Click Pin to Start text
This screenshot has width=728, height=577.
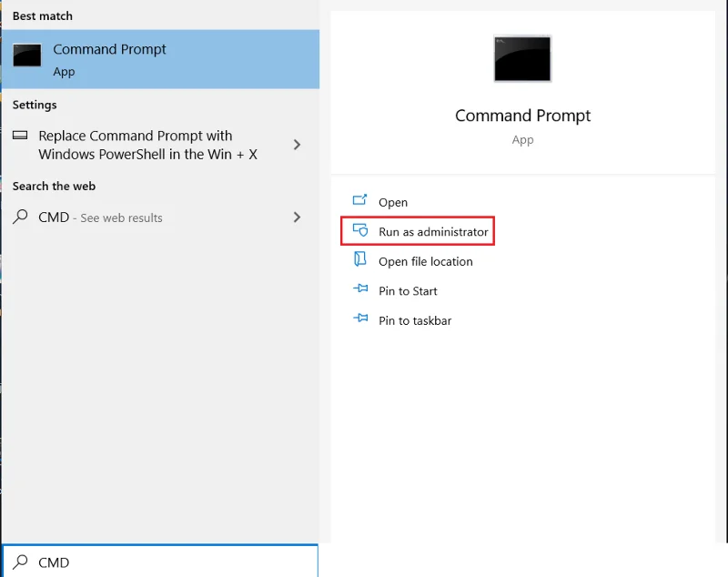tap(408, 290)
